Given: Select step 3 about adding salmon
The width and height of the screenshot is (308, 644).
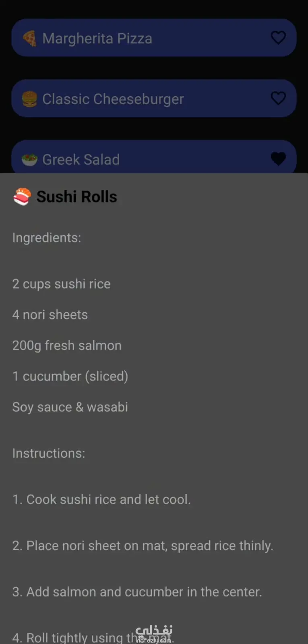Looking at the screenshot, I should point(137,592).
